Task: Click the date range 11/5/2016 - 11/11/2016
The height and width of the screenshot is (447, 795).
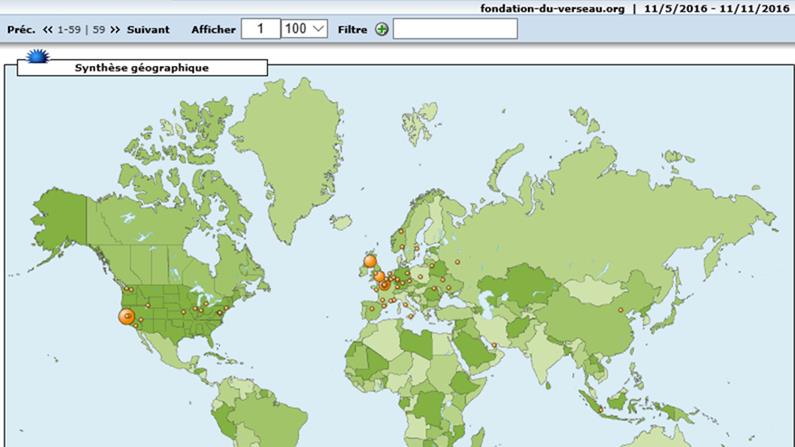Action: tap(717, 9)
